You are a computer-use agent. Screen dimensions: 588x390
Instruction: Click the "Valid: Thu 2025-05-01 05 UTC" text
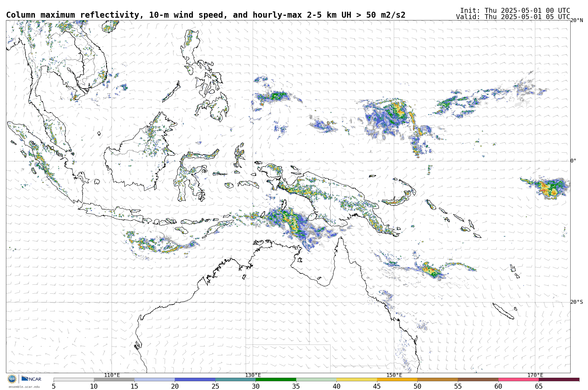coord(513,17)
